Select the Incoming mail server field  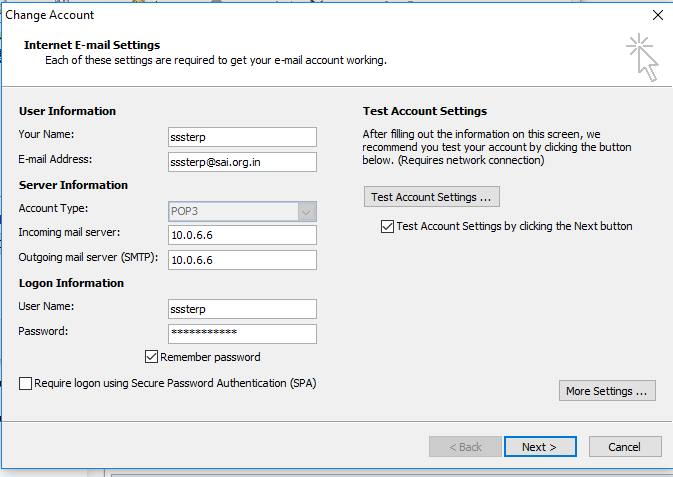(242, 235)
